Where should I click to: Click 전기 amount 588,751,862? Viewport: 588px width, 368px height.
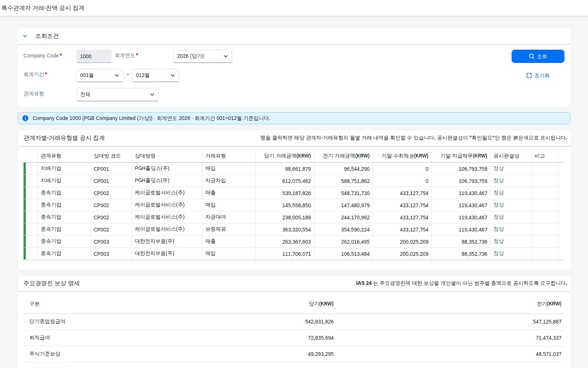355,181
